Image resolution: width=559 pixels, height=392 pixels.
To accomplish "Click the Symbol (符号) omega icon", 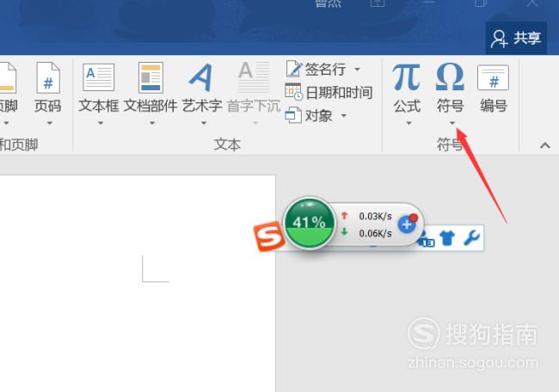I will tap(450, 77).
